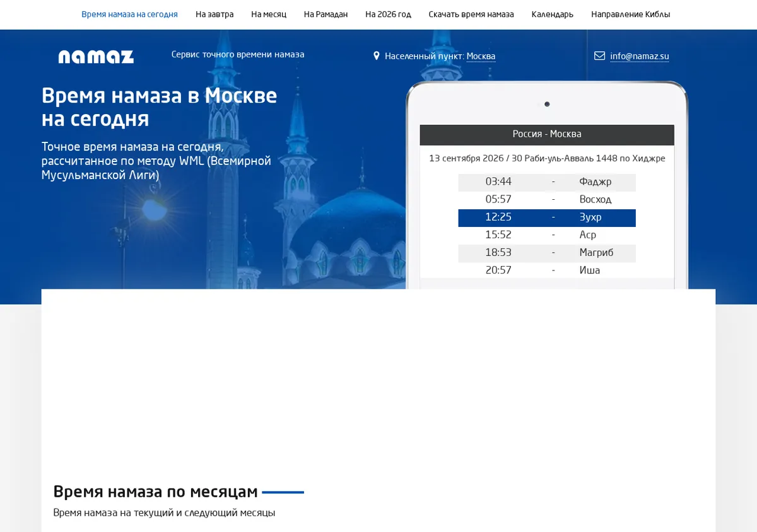Image resolution: width=757 pixels, height=532 pixels.
Task: Open На 2026 год page
Action: click(x=388, y=14)
